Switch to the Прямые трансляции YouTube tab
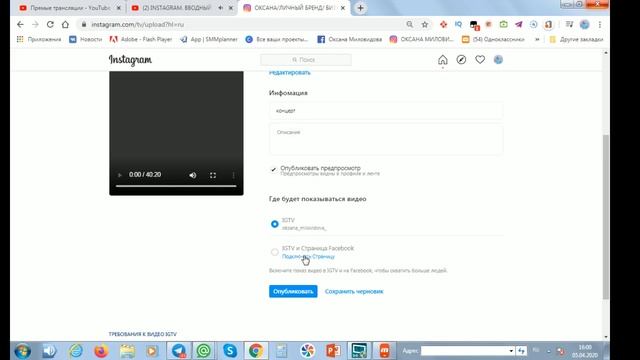 69,8
